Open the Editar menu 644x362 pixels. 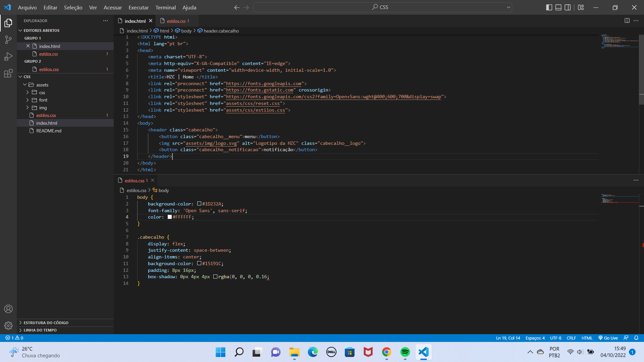(50, 7)
